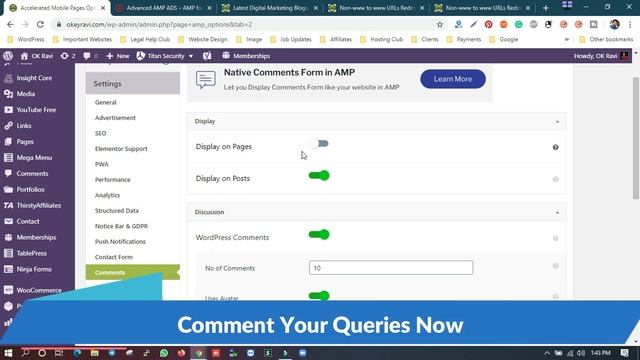Show hidden bookmarks overflow chevron

pos(567,40)
